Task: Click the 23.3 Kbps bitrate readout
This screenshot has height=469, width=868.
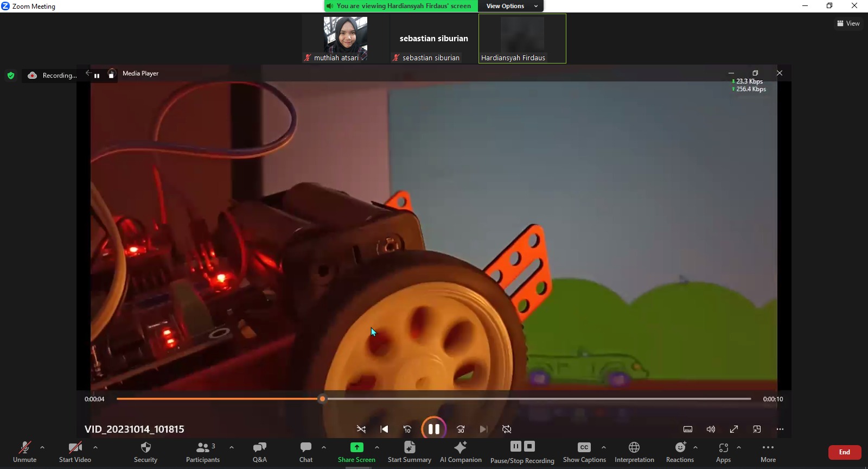Action: point(748,81)
